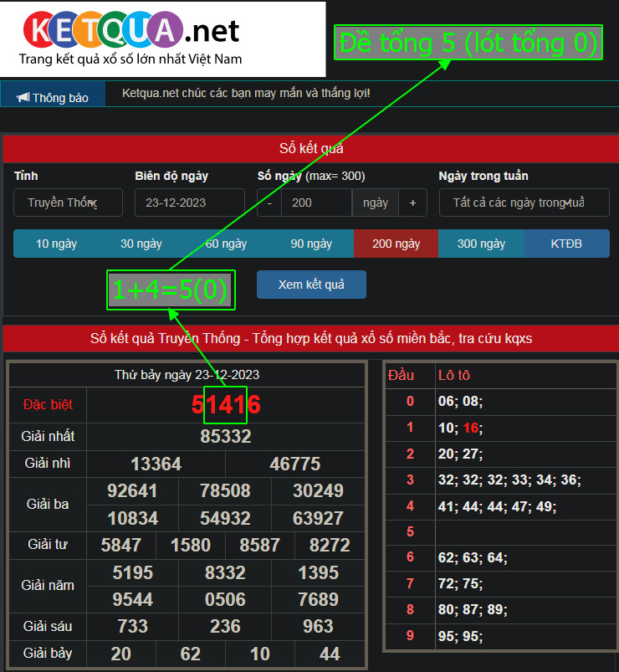
Task: Click Lô tô row 8 values 80; 87; 89;
Action: click(473, 609)
